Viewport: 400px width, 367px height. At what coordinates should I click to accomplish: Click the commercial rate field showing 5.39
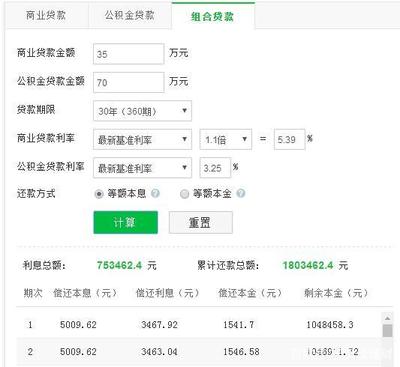pos(289,139)
